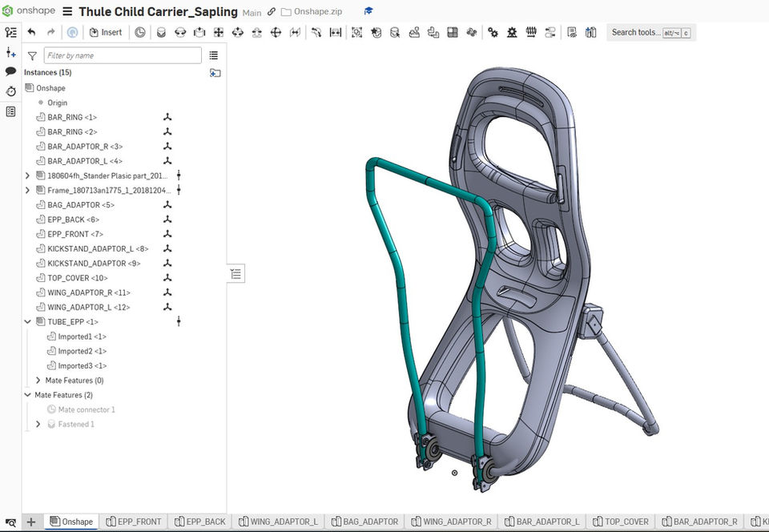Select the Gear relation tool icon

pos(492,32)
